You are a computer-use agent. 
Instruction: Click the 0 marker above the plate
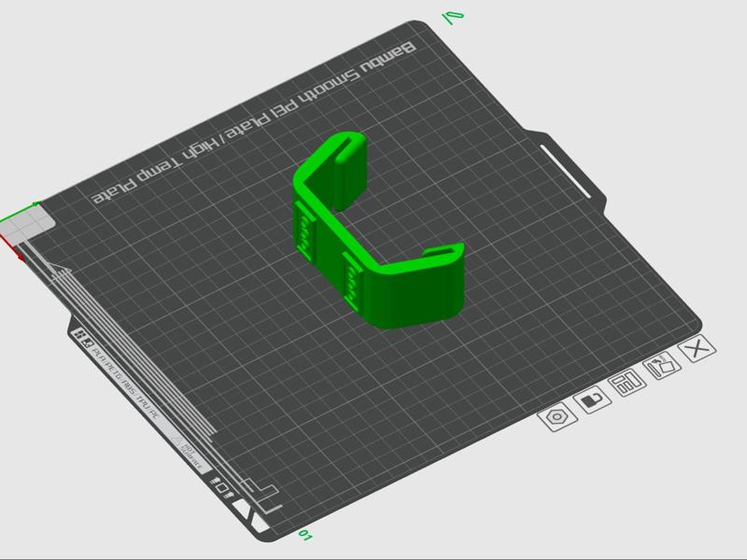(x=454, y=14)
